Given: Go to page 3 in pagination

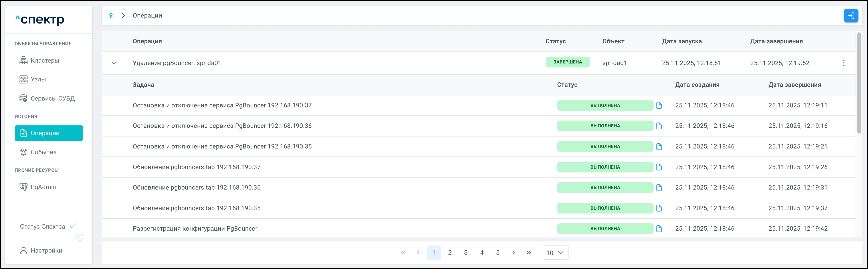Looking at the screenshot, I should click(466, 253).
